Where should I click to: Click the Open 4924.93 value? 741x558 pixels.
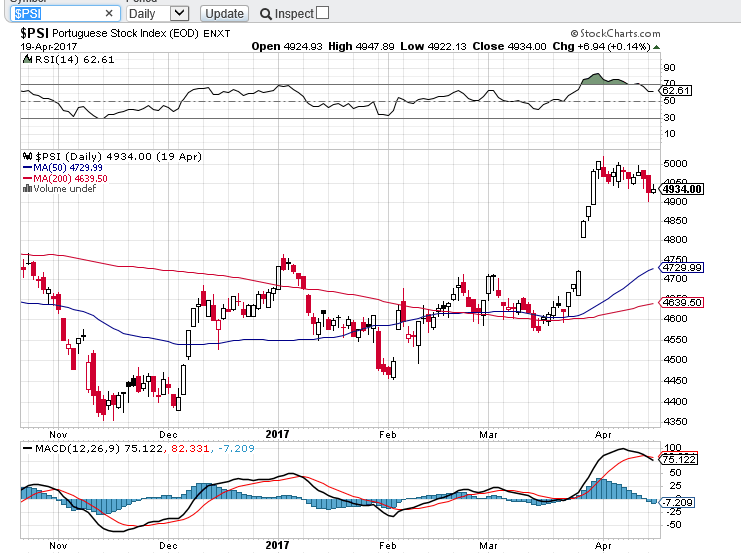tap(303, 47)
